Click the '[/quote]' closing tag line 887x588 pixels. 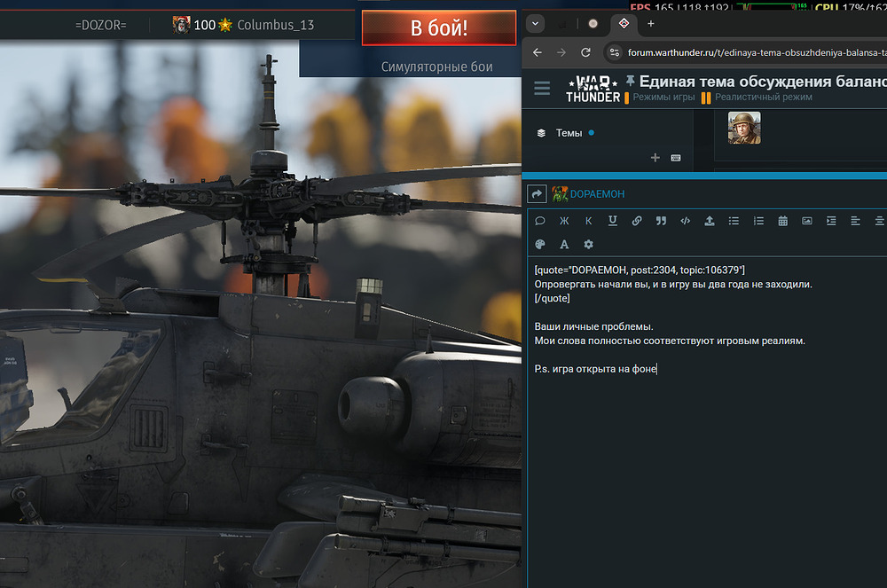[552, 298]
